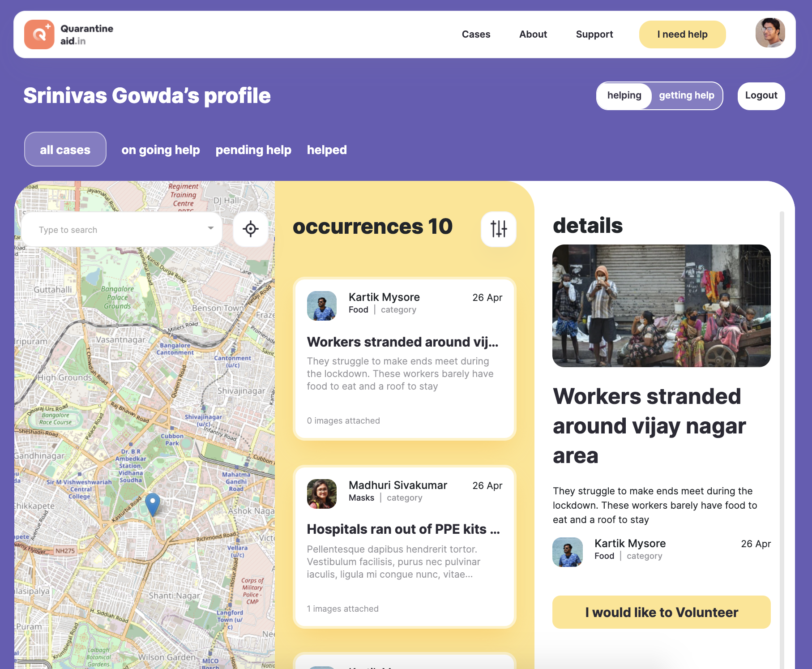Click Kartik Mysore's avatar in first card
812x669 pixels.
tap(321, 306)
